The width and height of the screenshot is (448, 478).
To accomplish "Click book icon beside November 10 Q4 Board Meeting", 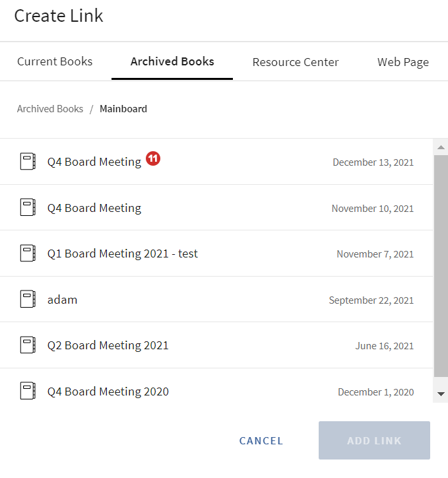I will pos(27,208).
